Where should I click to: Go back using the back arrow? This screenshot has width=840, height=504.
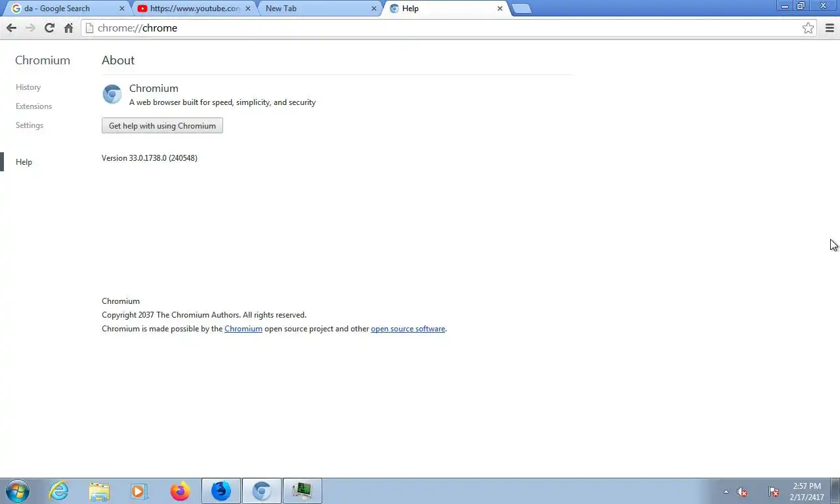[x=11, y=28]
